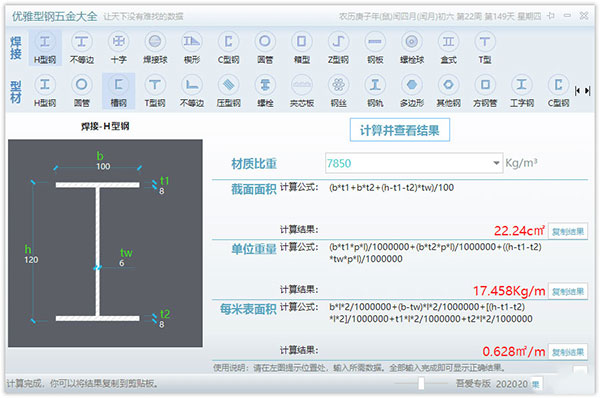Viewport: 600px width, 398px height.
Task: Pick the 压型钢 profile icon
Action: [x=228, y=91]
